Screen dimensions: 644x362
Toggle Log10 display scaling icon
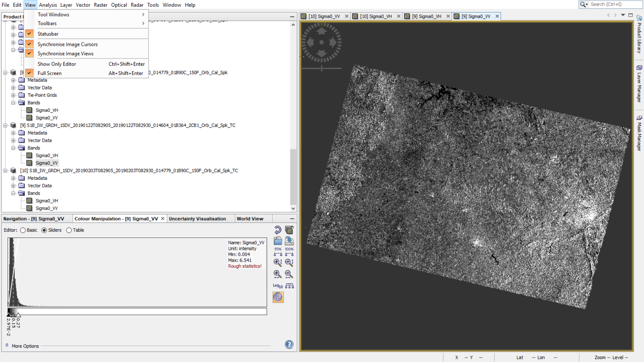(278, 286)
